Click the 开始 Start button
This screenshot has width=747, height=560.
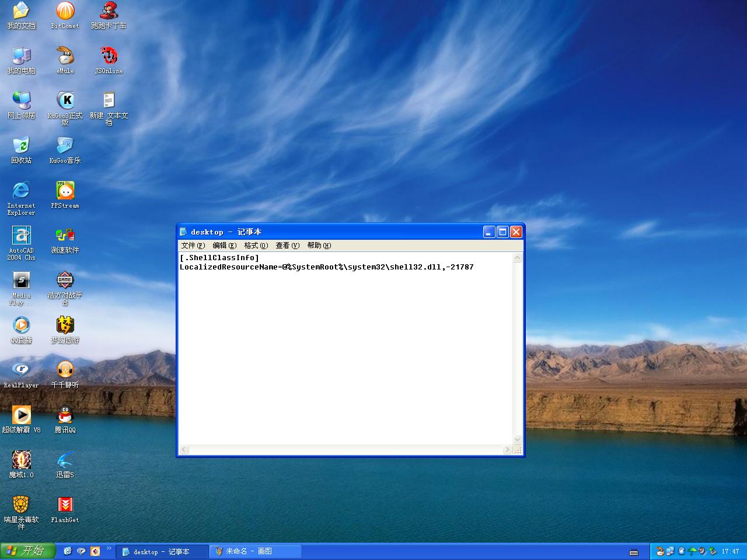[27, 551]
